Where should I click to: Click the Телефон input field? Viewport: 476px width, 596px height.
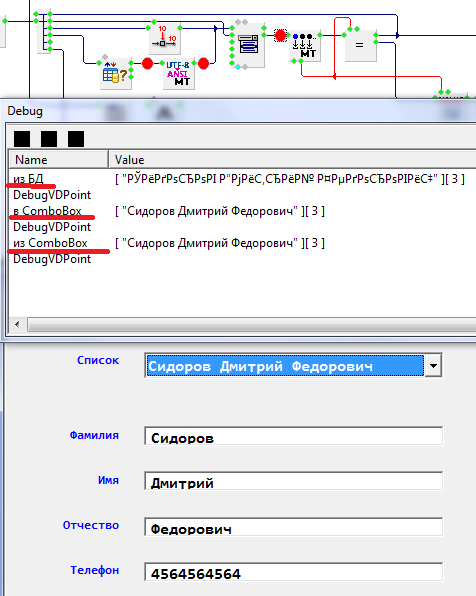point(294,572)
